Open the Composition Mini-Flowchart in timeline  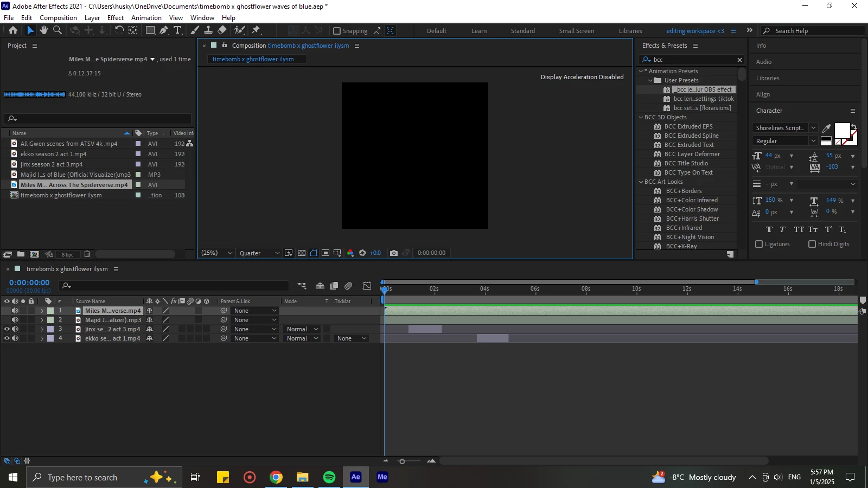click(x=302, y=286)
